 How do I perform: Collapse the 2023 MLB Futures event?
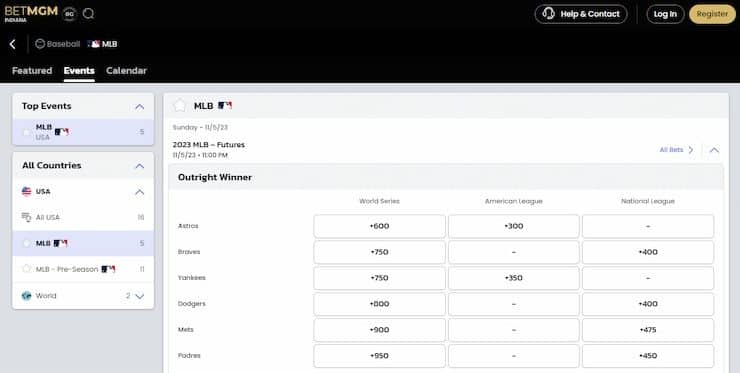click(714, 150)
